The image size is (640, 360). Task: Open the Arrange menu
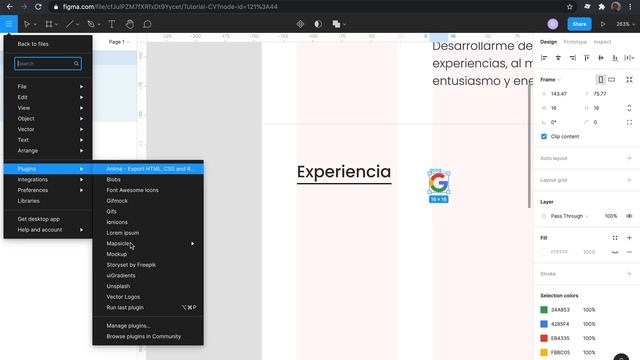[48, 151]
